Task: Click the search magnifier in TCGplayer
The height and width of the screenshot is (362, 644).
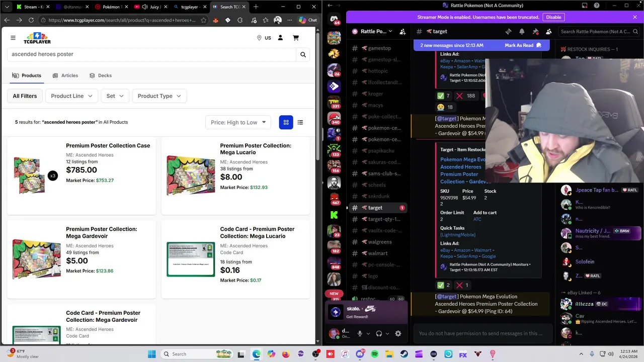Action: 303,54
